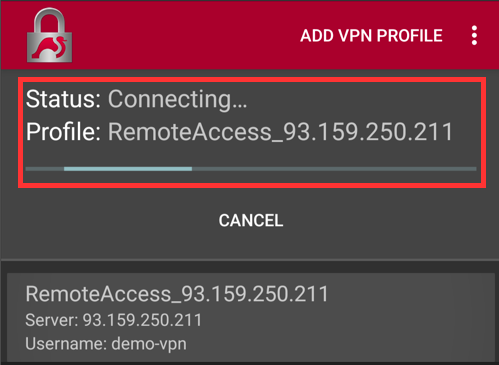The width and height of the screenshot is (499, 365).
Task: Tap ADD VPN PROFILE in header
Action: pyautogui.click(x=371, y=36)
